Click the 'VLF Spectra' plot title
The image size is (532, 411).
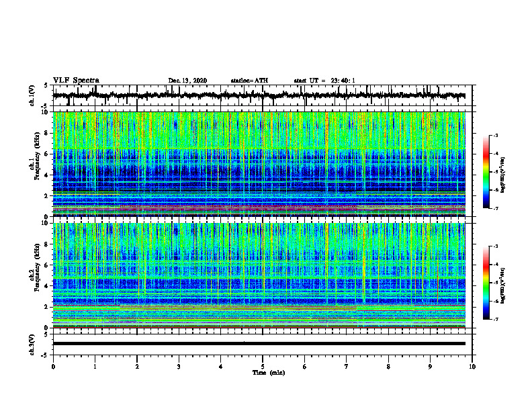pyautogui.click(x=76, y=81)
